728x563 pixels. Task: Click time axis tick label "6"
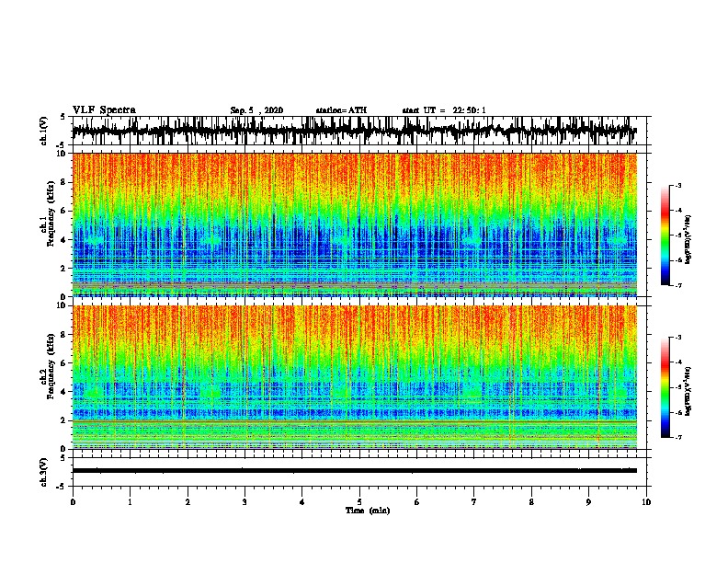click(x=416, y=502)
